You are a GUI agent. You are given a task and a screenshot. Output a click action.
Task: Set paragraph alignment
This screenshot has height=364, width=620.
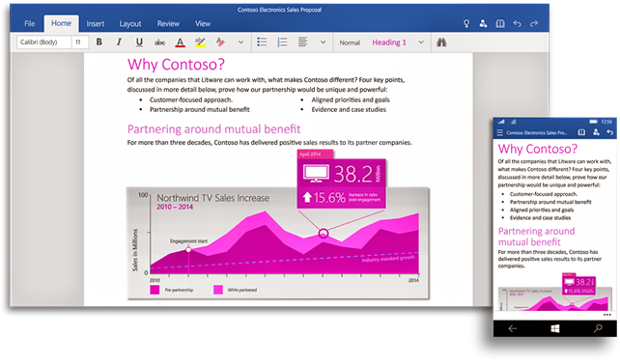[x=303, y=42]
